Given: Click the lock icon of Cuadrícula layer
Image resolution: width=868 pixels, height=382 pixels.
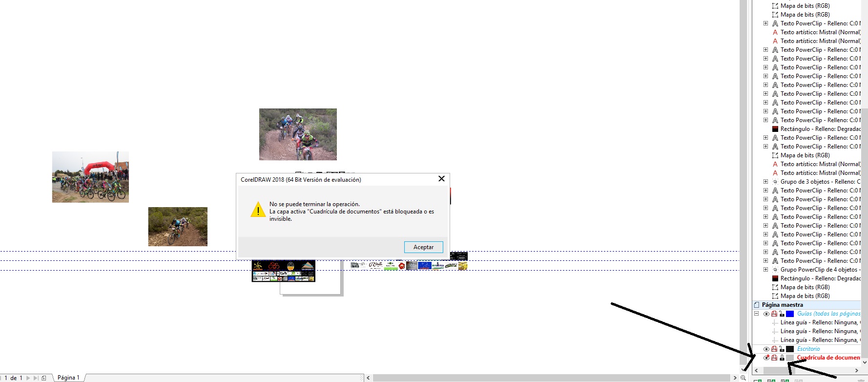Looking at the screenshot, I should tap(782, 358).
